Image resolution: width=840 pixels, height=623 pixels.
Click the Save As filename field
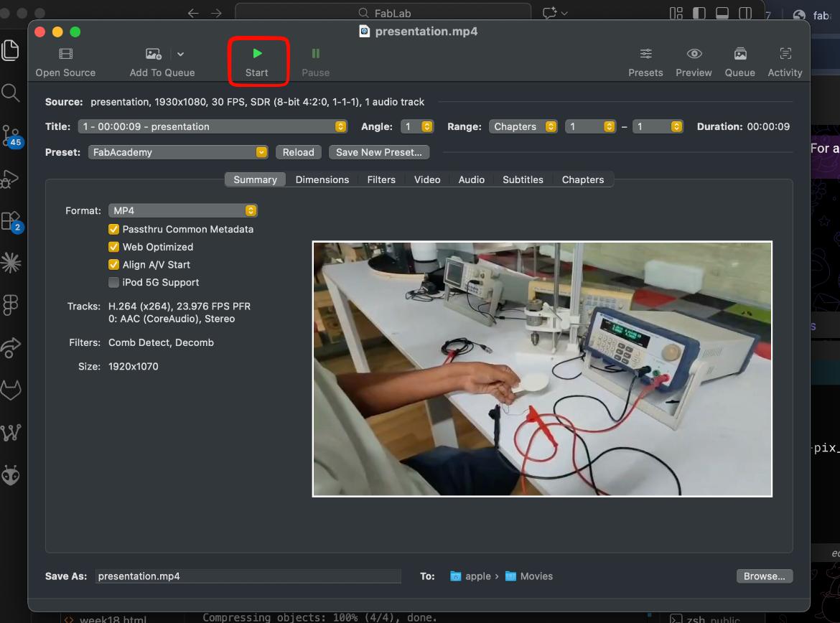pyautogui.click(x=248, y=576)
